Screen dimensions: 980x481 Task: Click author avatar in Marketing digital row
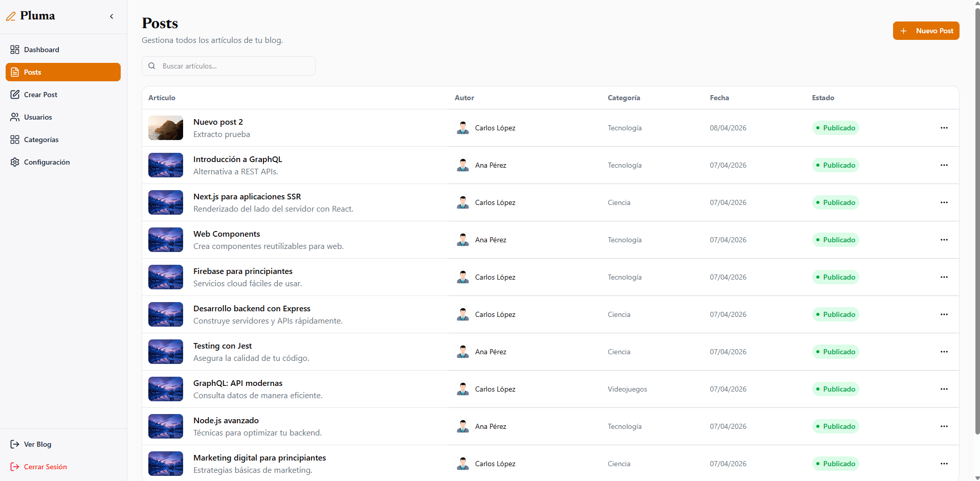click(x=463, y=464)
